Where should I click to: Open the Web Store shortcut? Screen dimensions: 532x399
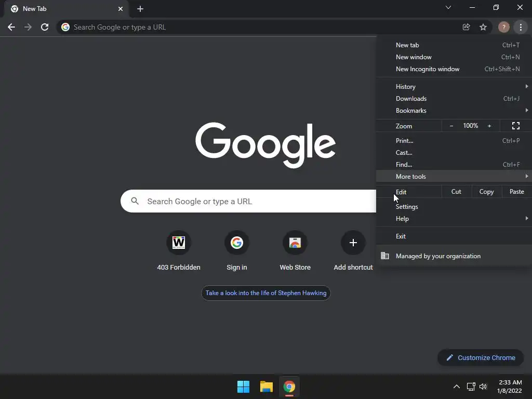(x=295, y=243)
